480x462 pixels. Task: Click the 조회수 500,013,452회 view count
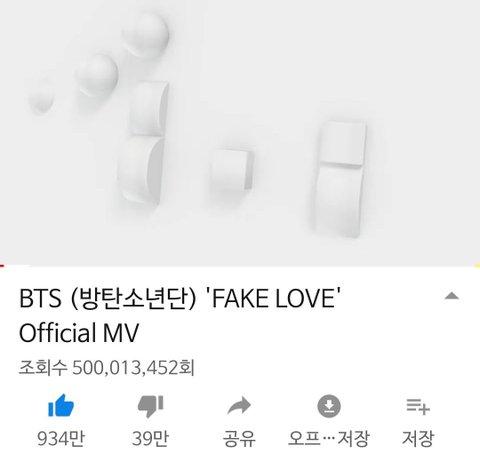(x=107, y=368)
